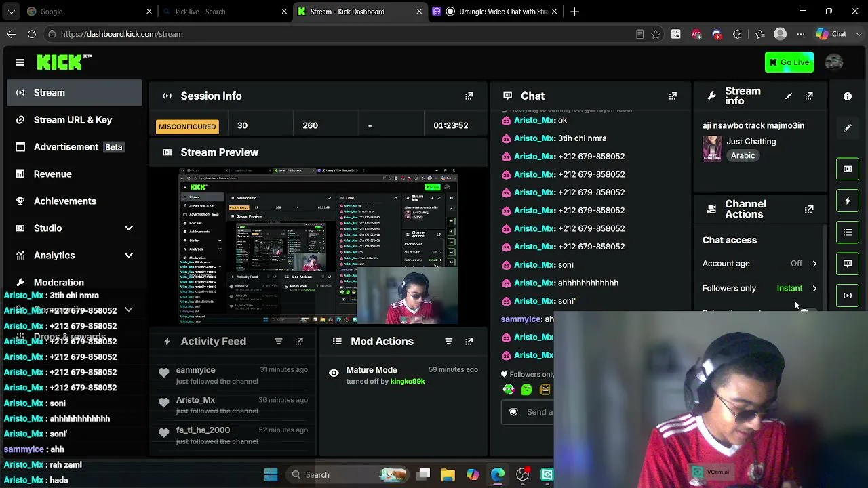
Task: Edit stream info with pencil in Stream info header
Action: (x=789, y=96)
